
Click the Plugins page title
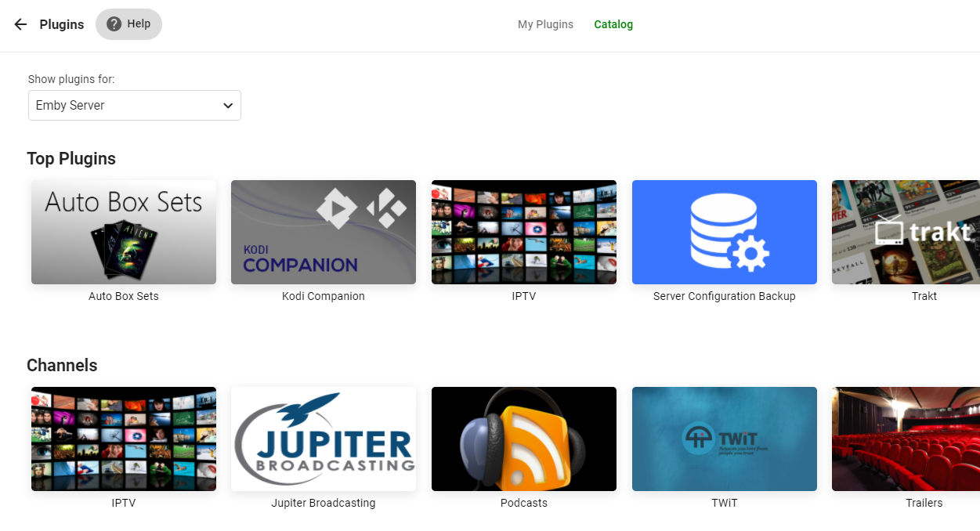[62, 24]
